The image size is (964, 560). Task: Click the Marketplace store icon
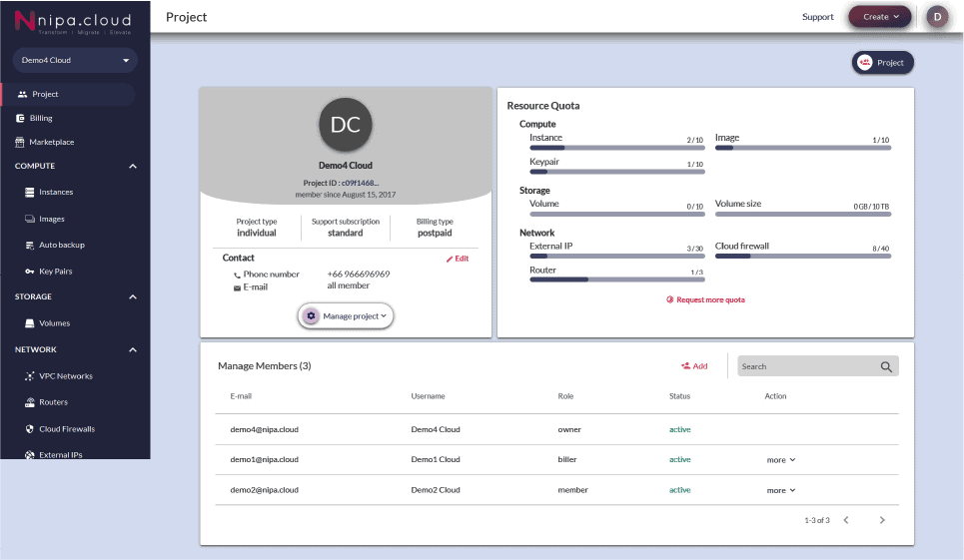pos(20,142)
